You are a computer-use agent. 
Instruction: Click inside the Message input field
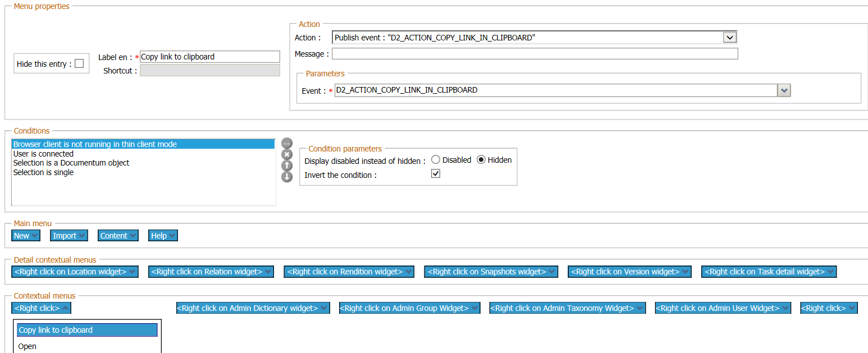tap(533, 53)
